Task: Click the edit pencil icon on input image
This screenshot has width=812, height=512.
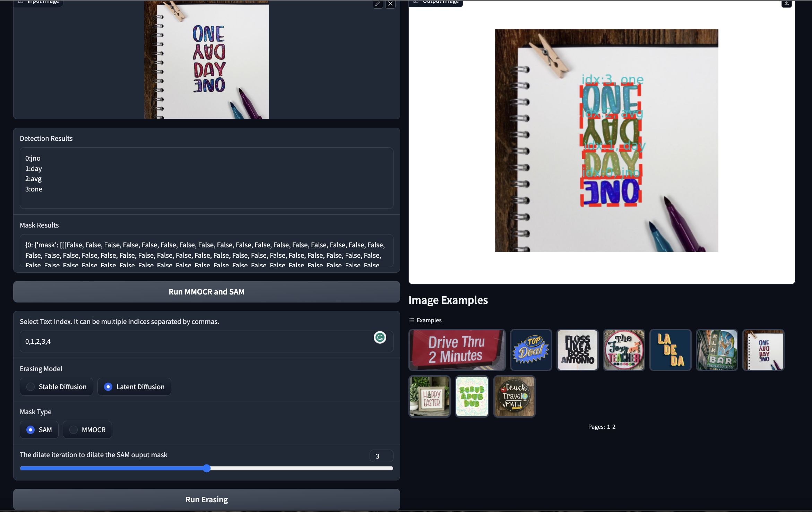Action: coord(378,4)
